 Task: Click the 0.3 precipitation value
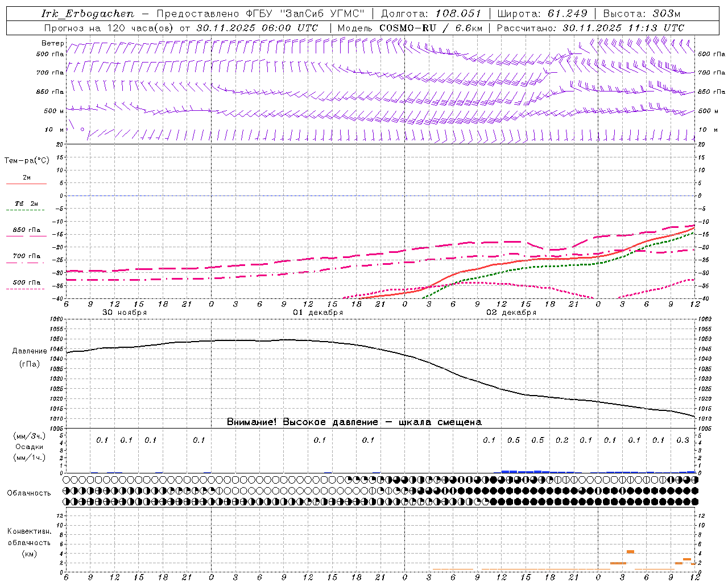point(682,440)
